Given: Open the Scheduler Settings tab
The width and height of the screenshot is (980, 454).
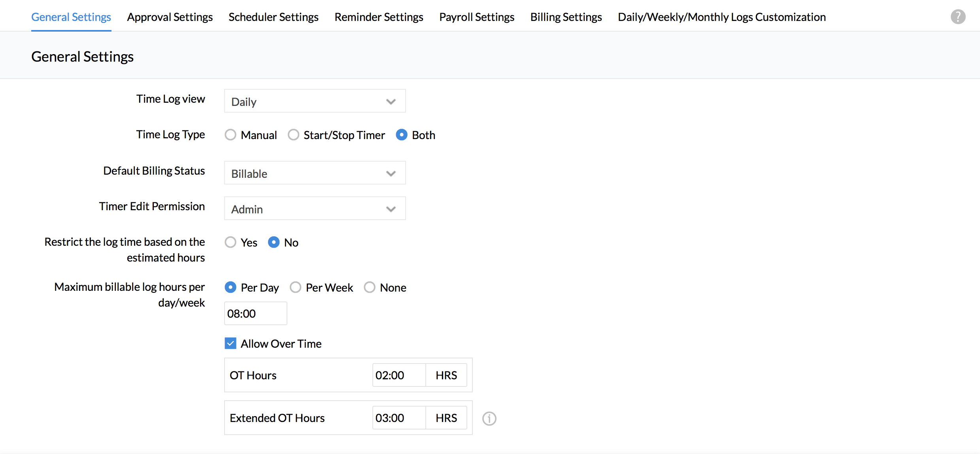Looking at the screenshot, I should (x=273, y=17).
